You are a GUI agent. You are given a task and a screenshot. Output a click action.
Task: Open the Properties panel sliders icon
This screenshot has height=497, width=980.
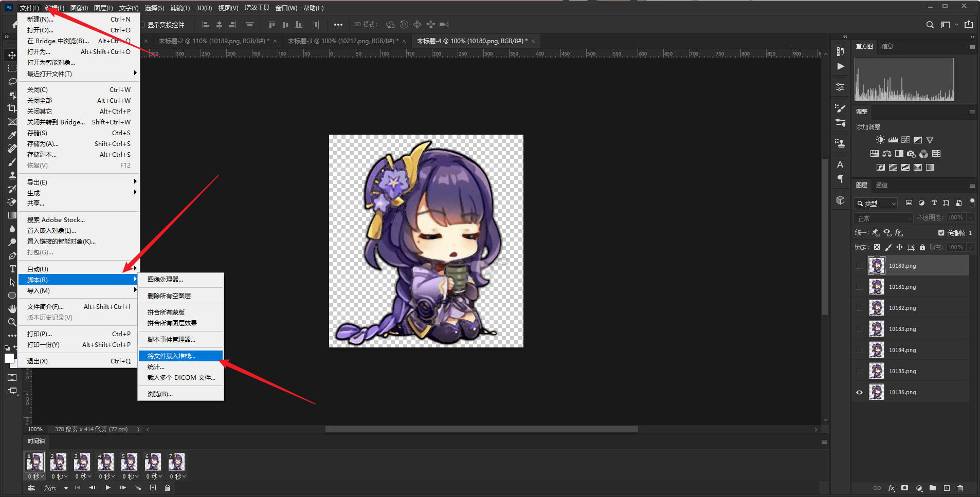tap(840, 87)
